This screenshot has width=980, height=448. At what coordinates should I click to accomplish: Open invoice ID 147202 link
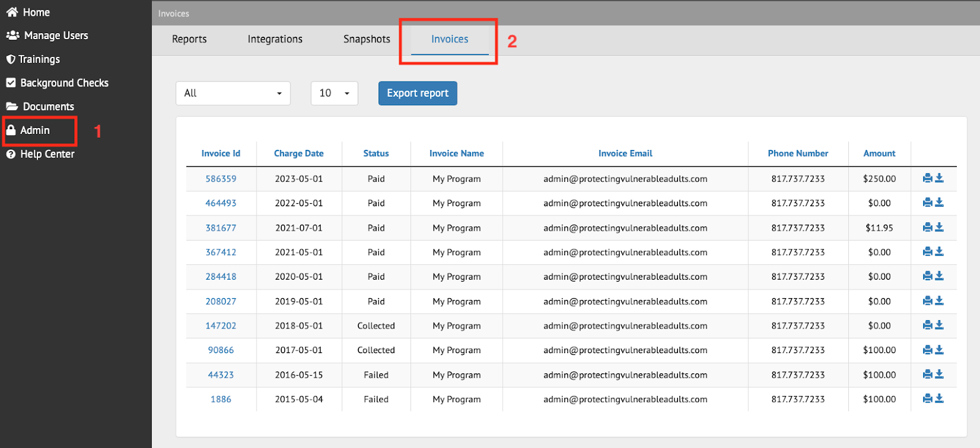click(221, 326)
